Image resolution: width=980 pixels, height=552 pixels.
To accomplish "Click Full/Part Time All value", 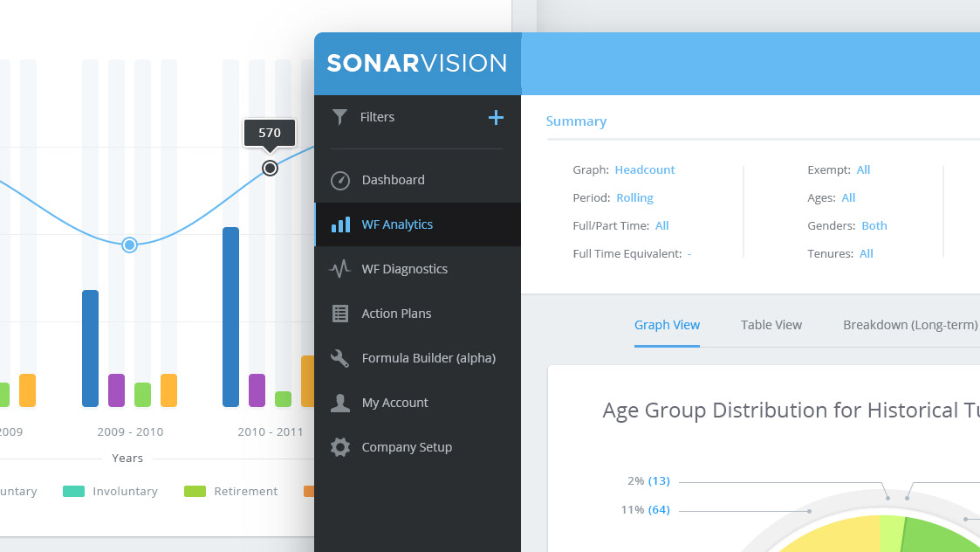I will point(661,226).
